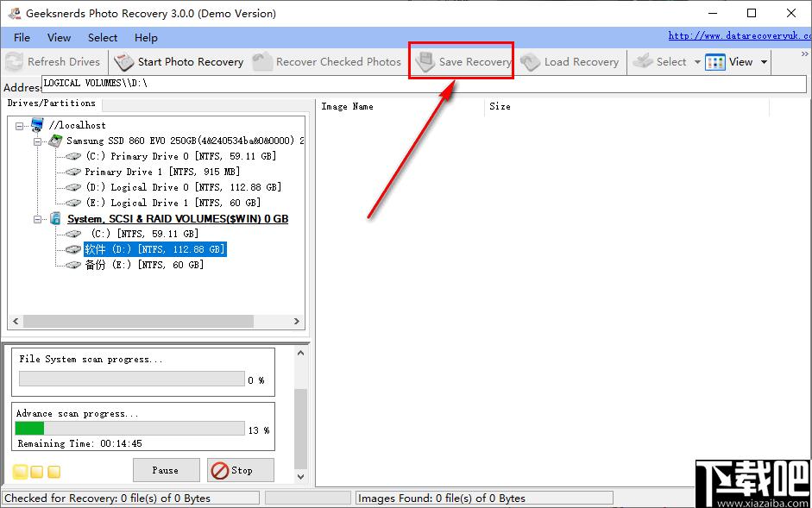The image size is (812, 508).
Task: Click Remaining Time 00:14:45 text
Action: coord(79,444)
